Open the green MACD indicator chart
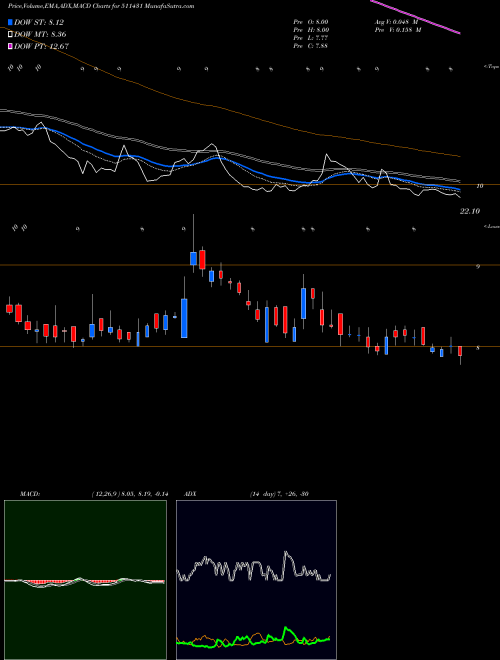The height and width of the screenshot is (660, 500). click(85, 580)
